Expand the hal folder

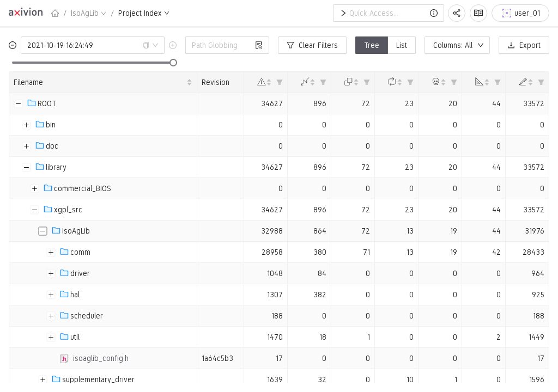coord(51,295)
